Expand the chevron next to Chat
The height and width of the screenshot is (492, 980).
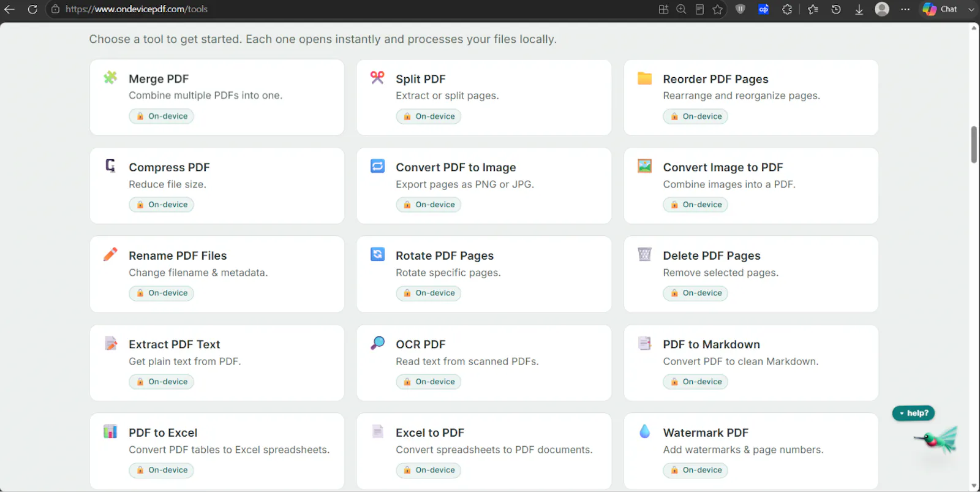971,9
